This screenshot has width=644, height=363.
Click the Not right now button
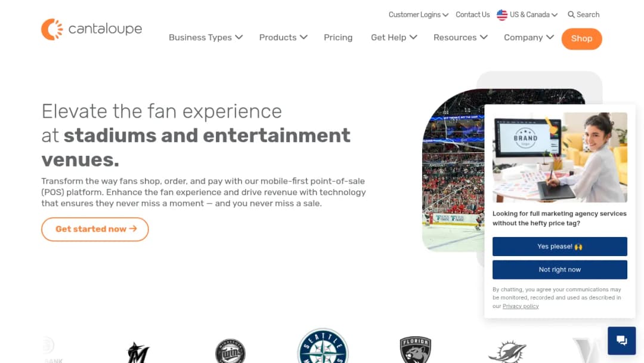(560, 270)
